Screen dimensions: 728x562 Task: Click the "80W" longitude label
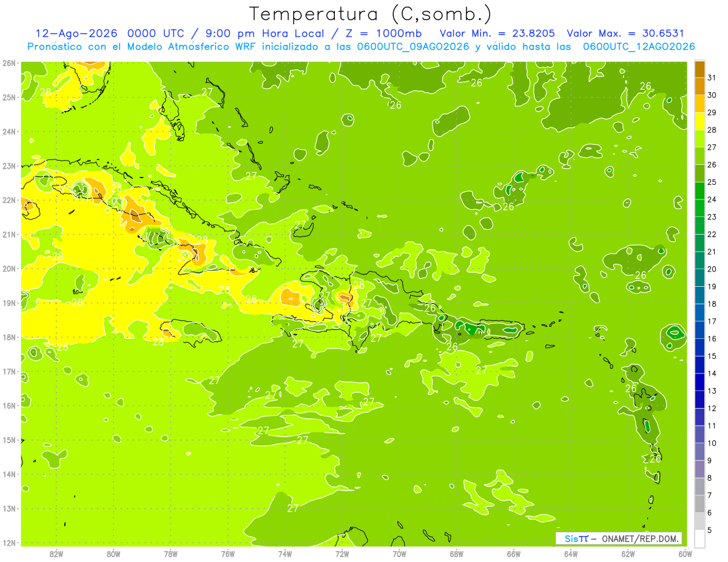click(113, 554)
